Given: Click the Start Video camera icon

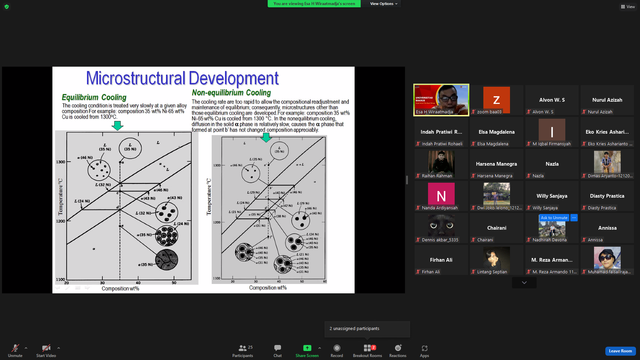Looking at the screenshot, I should tap(46, 348).
